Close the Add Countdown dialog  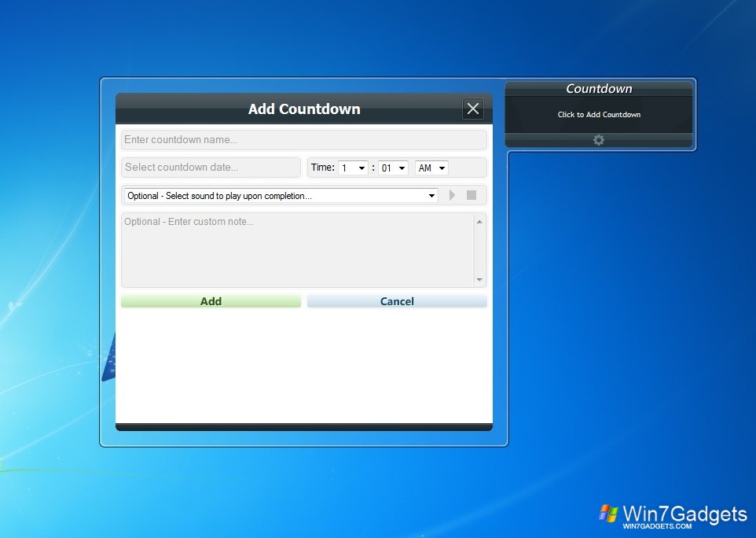click(x=472, y=109)
